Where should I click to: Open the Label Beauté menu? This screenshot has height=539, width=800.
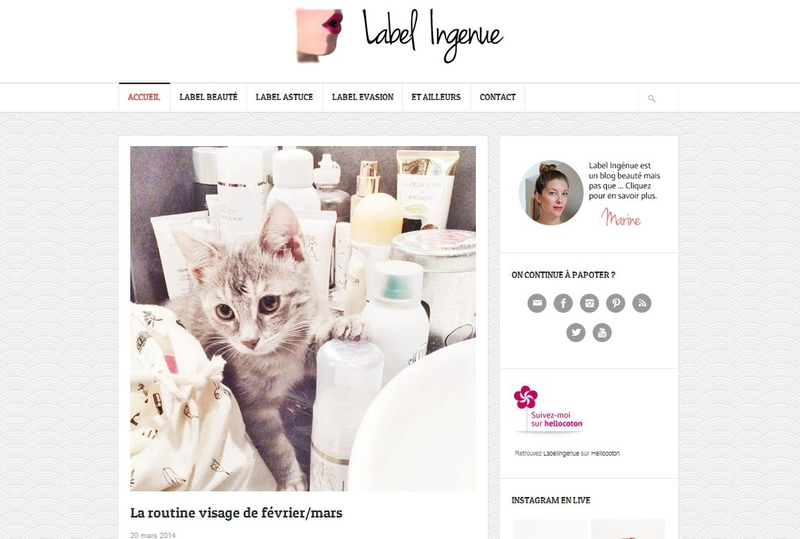click(x=208, y=97)
